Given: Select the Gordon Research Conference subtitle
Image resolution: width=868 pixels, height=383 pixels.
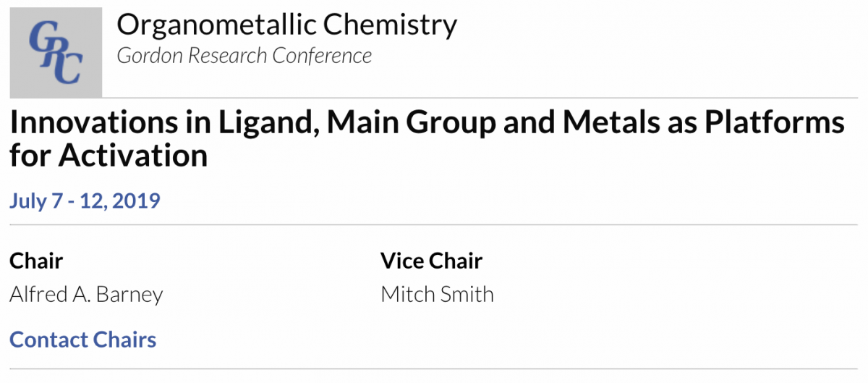Looking at the screenshot, I should click(x=244, y=56).
